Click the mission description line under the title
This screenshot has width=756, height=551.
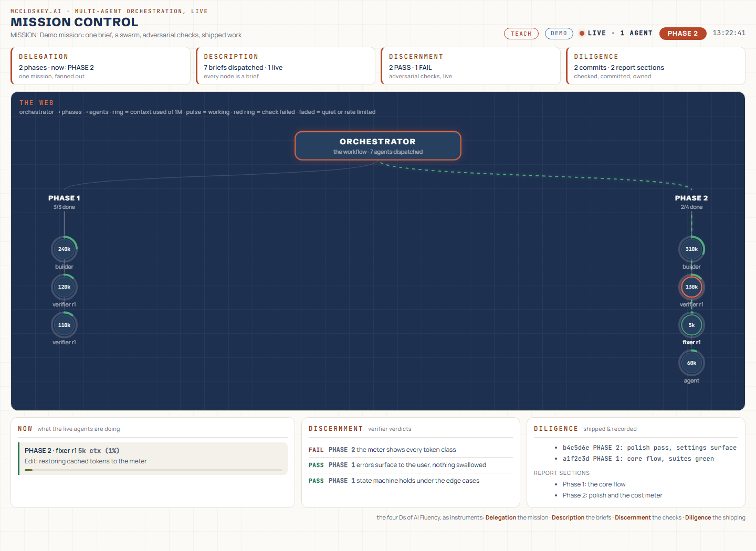126,35
